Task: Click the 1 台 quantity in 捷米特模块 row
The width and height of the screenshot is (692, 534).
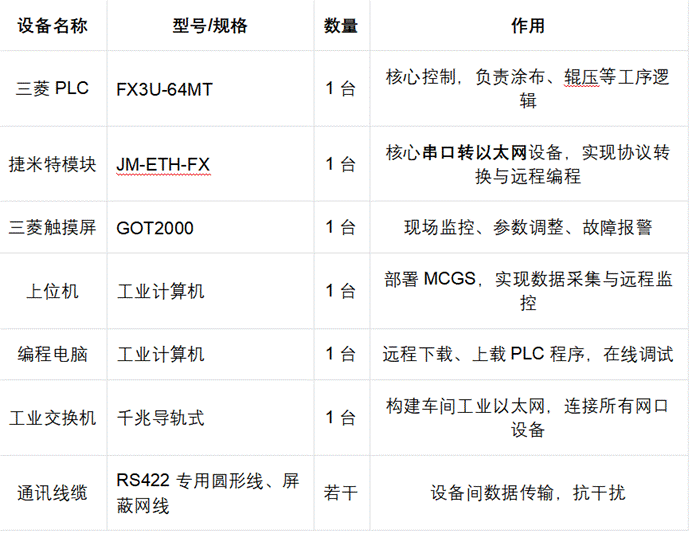Action: [x=341, y=164]
